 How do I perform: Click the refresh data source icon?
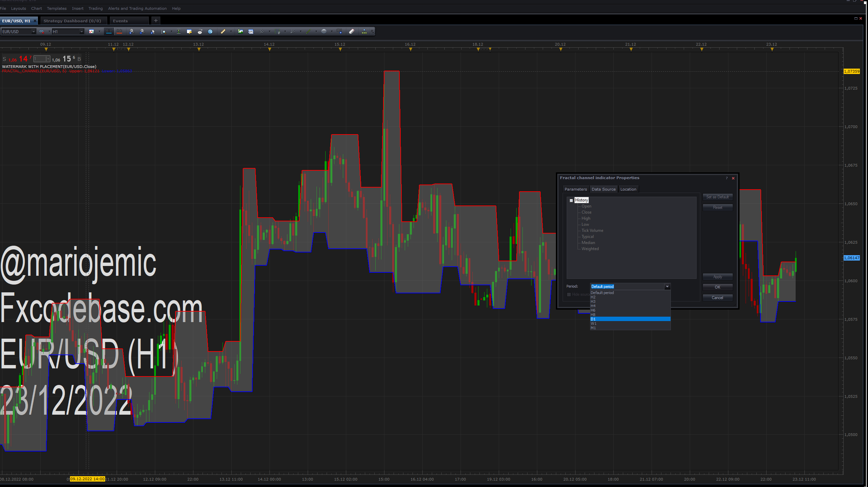200,31
